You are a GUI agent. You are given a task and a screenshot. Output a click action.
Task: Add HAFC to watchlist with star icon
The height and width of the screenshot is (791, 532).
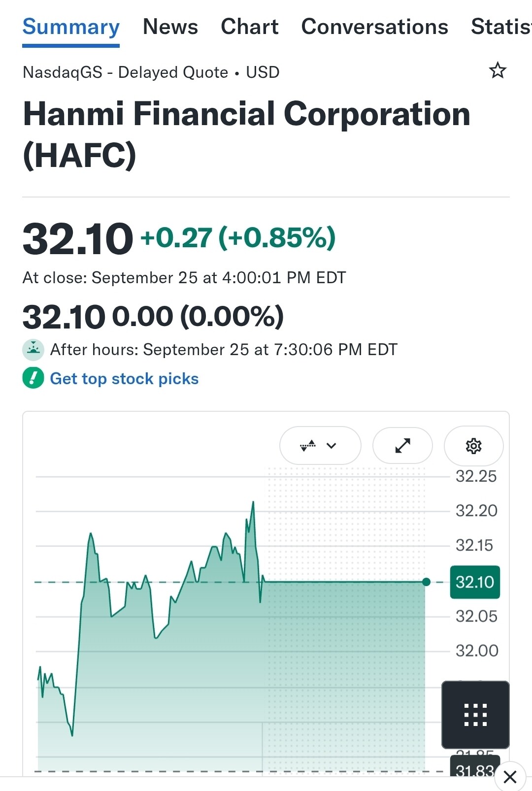[x=498, y=70]
